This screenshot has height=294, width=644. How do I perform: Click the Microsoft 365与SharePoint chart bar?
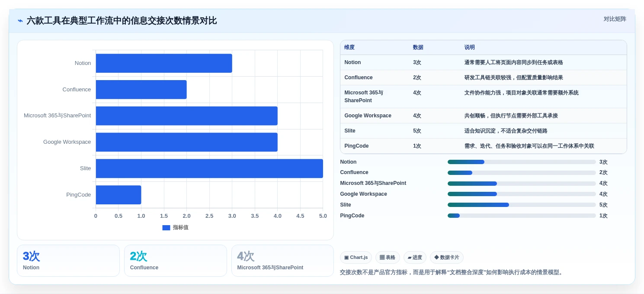click(186, 116)
